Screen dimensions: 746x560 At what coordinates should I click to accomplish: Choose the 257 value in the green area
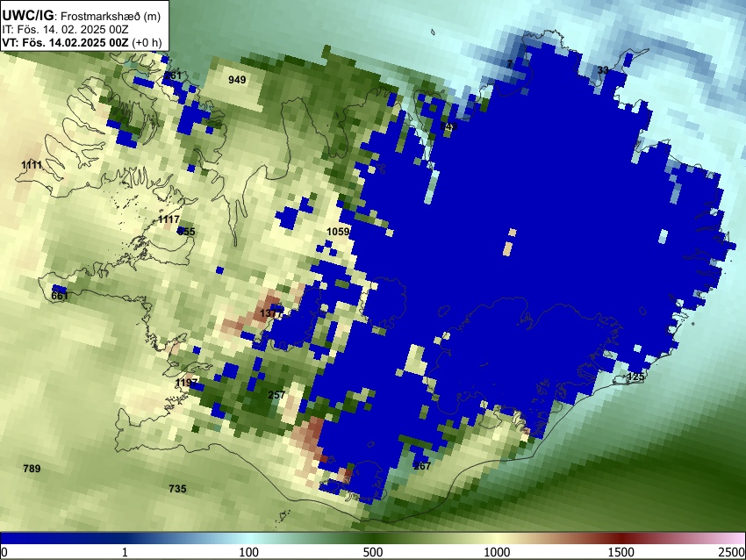pyautogui.click(x=276, y=395)
